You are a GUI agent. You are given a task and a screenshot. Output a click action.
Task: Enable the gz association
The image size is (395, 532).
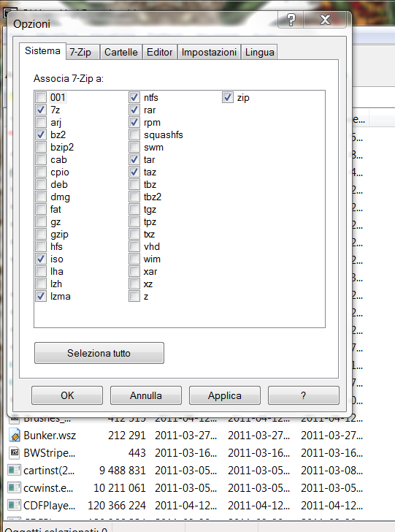(41, 222)
